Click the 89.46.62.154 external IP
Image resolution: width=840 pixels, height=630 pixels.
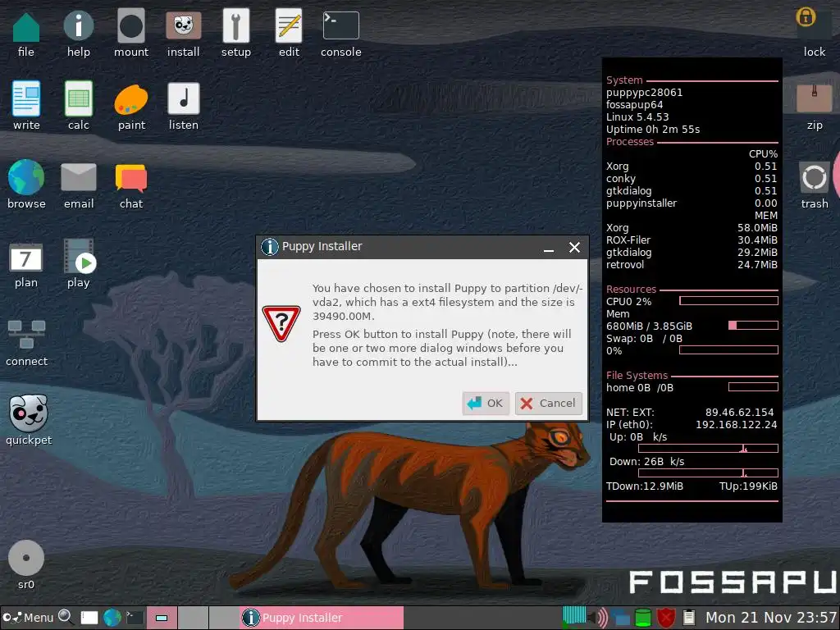pyautogui.click(x=739, y=413)
